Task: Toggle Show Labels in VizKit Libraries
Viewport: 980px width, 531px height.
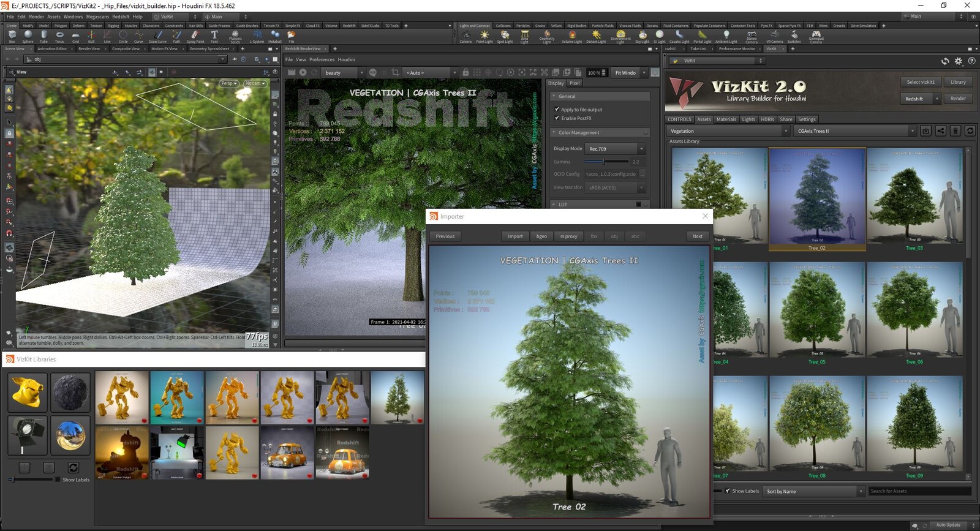Action: click(x=58, y=480)
